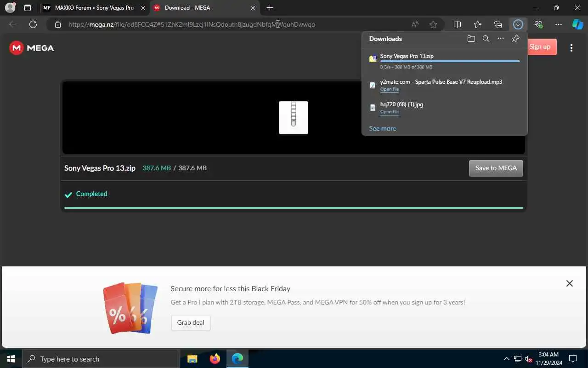Open the Favorites list icon

click(478, 24)
